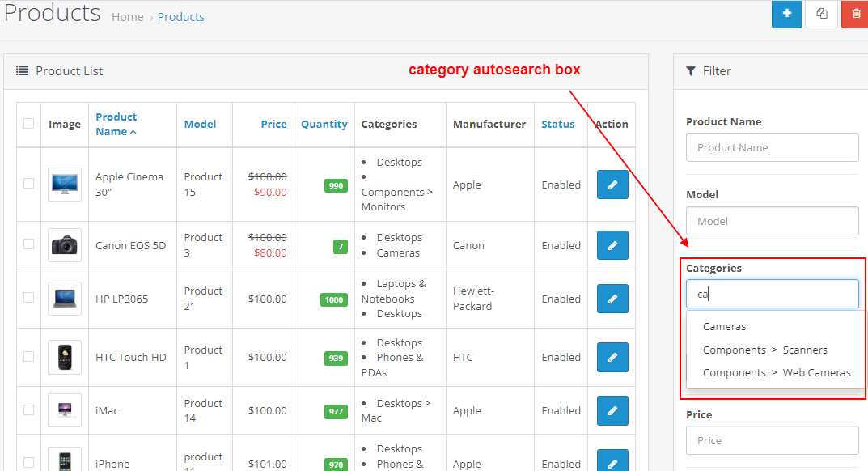
Task: Edit the HP LP3065 using pencil icon
Action: 612,299
